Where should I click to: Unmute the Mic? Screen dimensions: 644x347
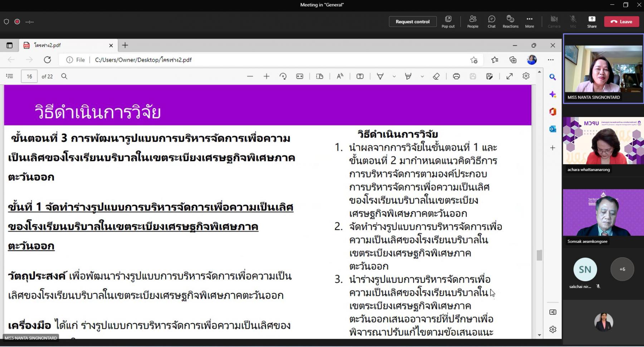click(x=573, y=22)
